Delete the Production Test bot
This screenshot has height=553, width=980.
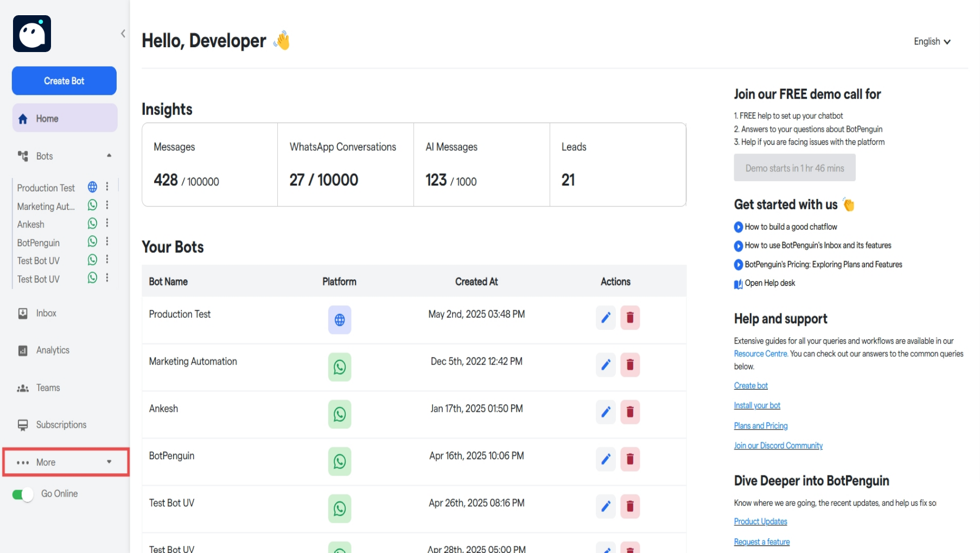tap(630, 318)
